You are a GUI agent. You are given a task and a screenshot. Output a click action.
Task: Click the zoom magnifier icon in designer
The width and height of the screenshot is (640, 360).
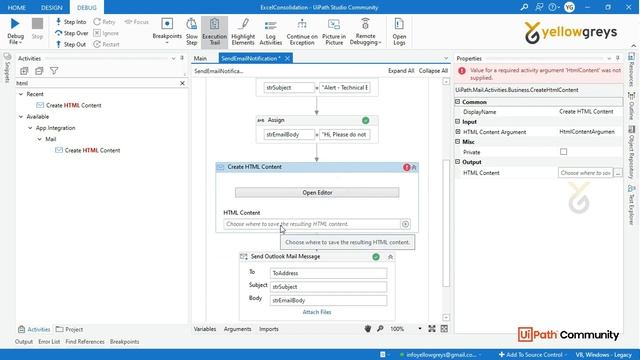click(380, 329)
